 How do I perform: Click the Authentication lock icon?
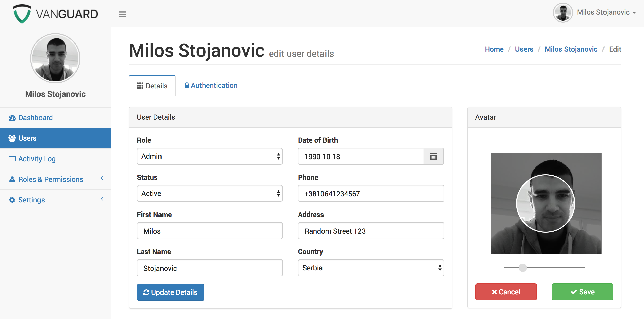[187, 85]
